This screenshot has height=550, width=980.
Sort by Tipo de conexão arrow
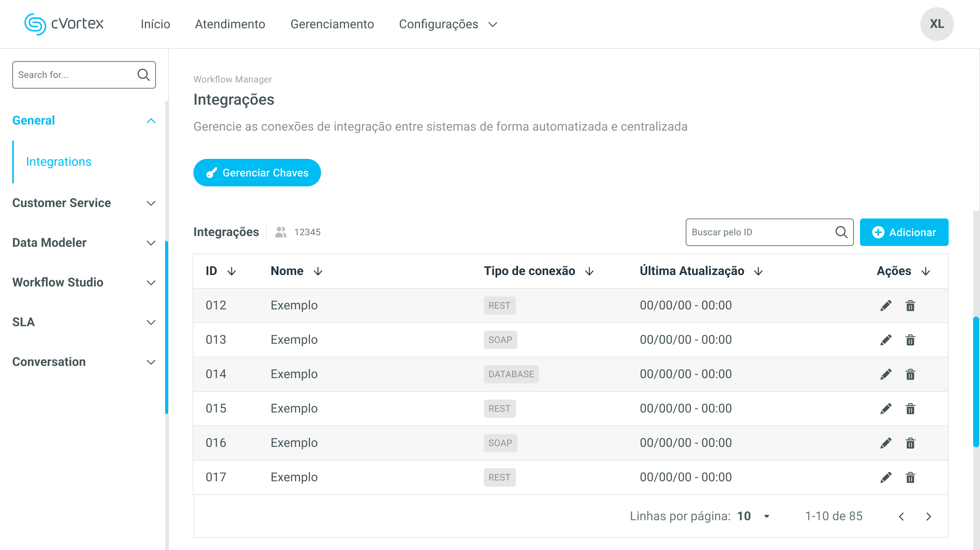589,272
